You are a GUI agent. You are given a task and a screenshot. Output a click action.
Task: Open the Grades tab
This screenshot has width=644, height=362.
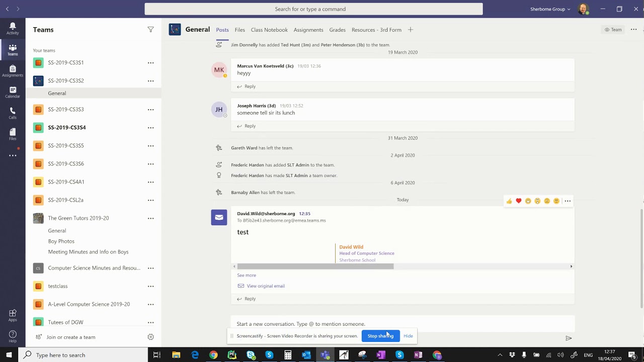click(x=337, y=30)
